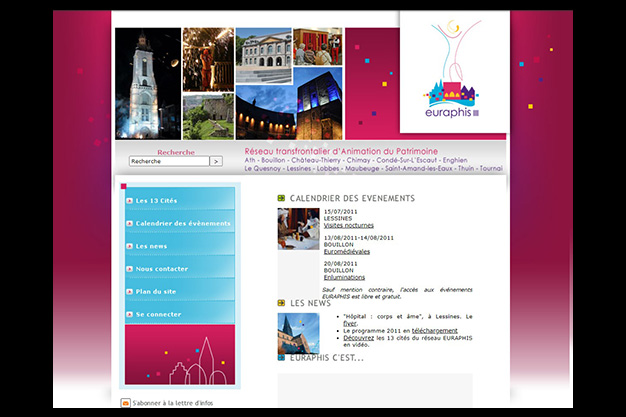Open the Euromédiévales event link

(x=346, y=251)
